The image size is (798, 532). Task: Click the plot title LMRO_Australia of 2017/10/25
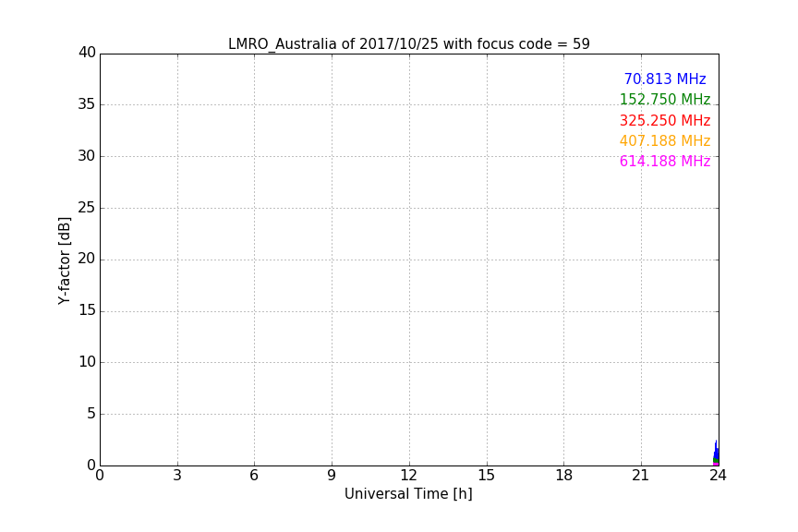[x=408, y=44]
